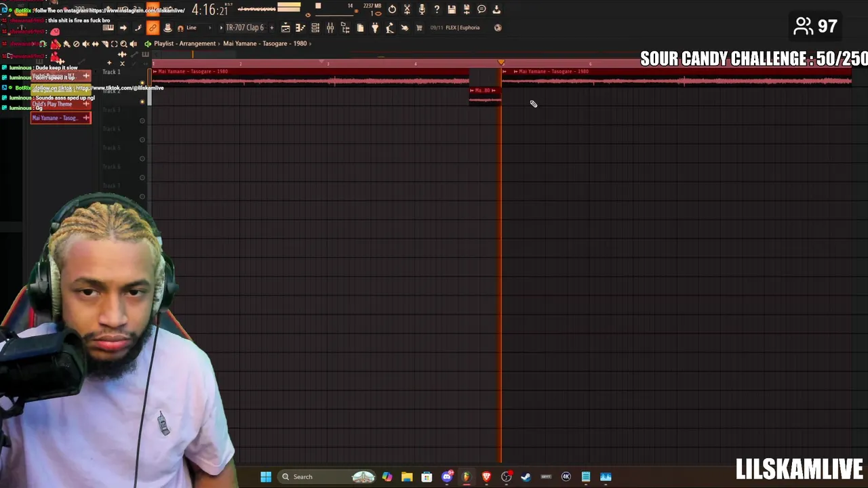Click the FLEX | Euphoria hint panel
The image size is (868, 488).
pyautogui.click(x=462, y=28)
